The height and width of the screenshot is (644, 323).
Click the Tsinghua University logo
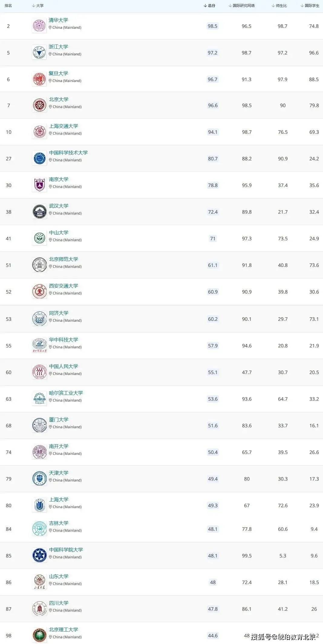point(39,26)
